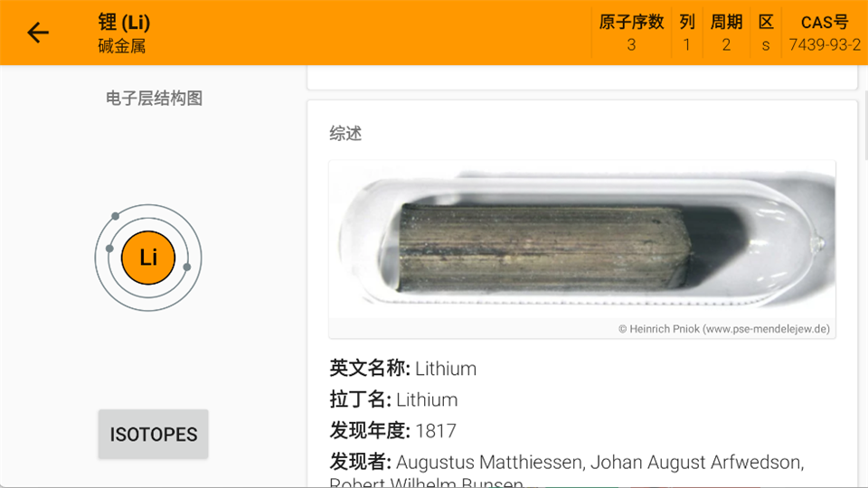
Task: Click the 电子层结构图 label
Action: [x=154, y=99]
